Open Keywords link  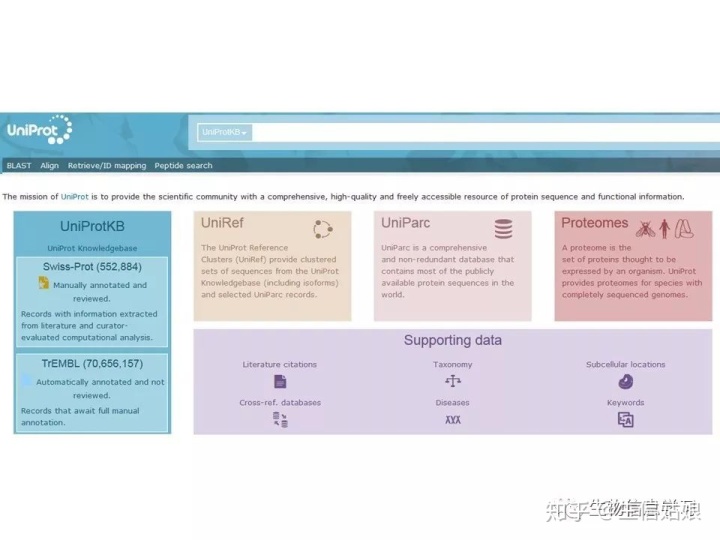[x=625, y=403]
